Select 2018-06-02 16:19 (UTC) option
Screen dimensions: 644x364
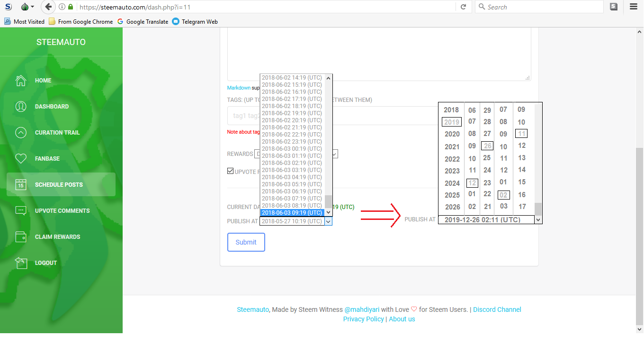coord(292,92)
